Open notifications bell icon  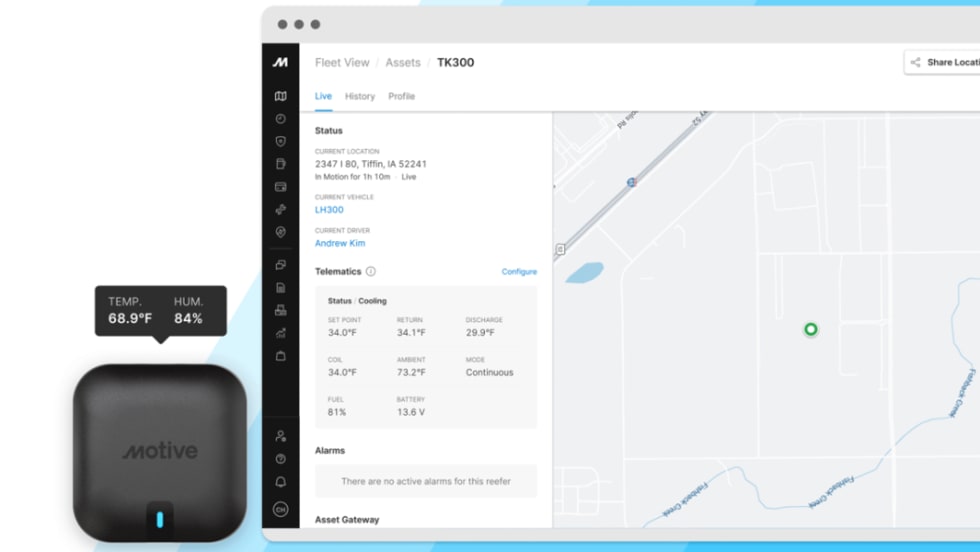pos(281,482)
